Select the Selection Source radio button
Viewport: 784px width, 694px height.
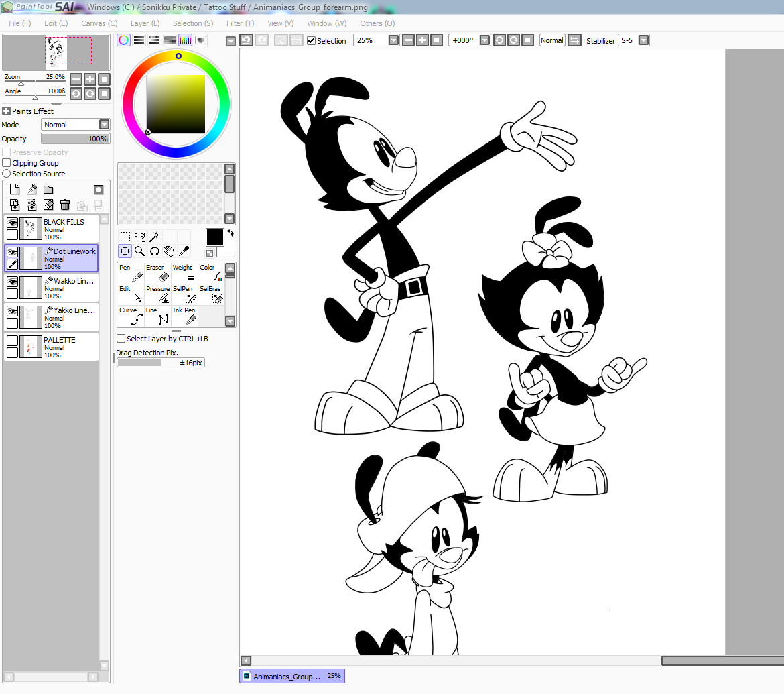[x=7, y=174]
